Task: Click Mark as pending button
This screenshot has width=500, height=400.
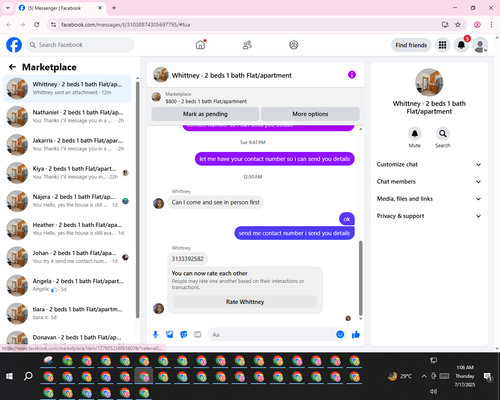Action: 205,114
